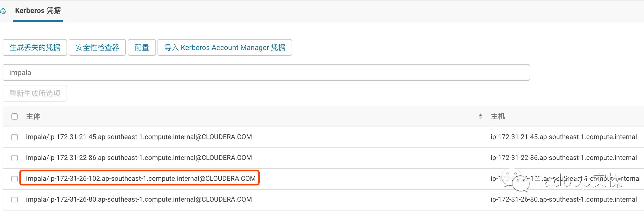
Task: Click principal impala/ip-172-31-21-45 entry
Action: 139,137
